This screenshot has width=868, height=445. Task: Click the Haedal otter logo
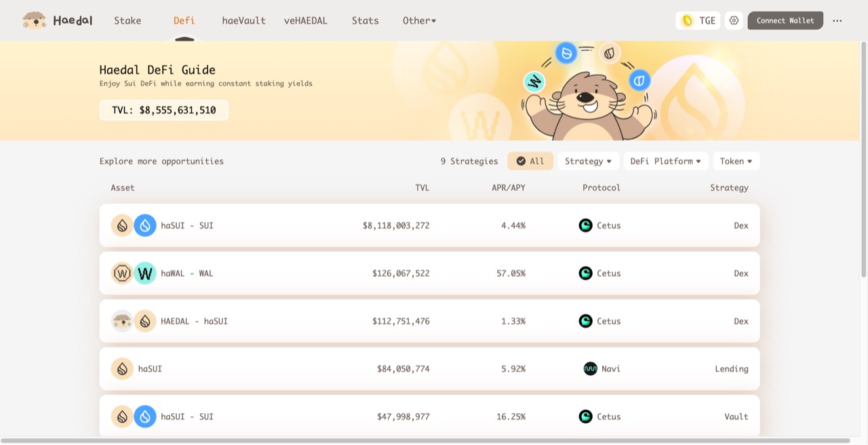pyautogui.click(x=34, y=20)
